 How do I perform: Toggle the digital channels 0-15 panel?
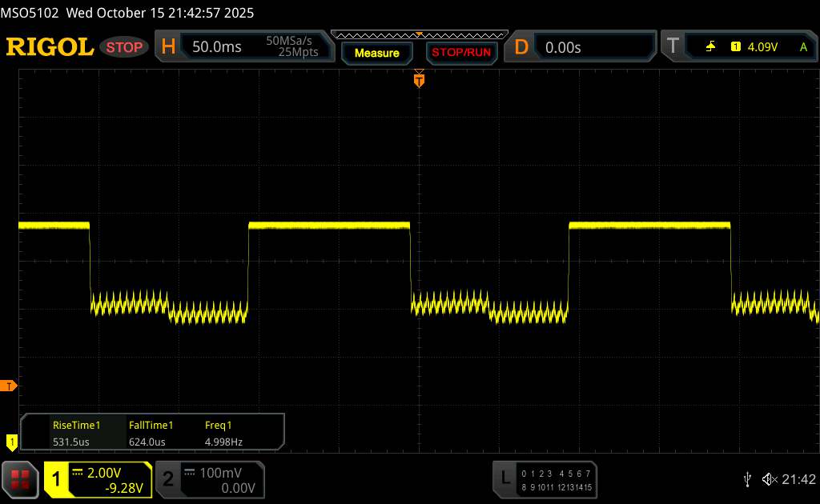[556, 478]
